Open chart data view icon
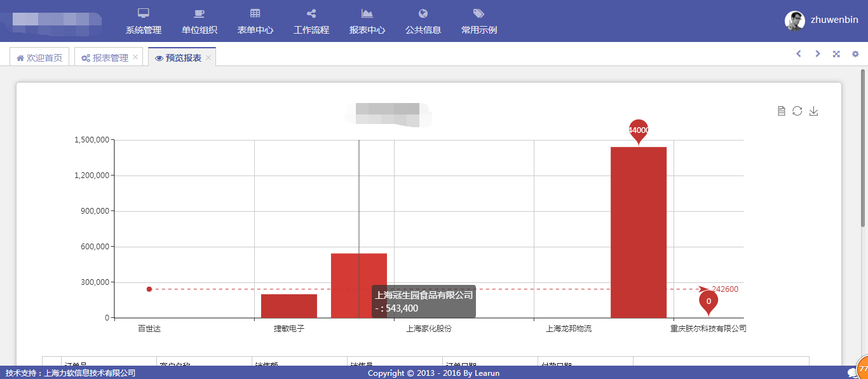868x379 pixels. tap(782, 111)
